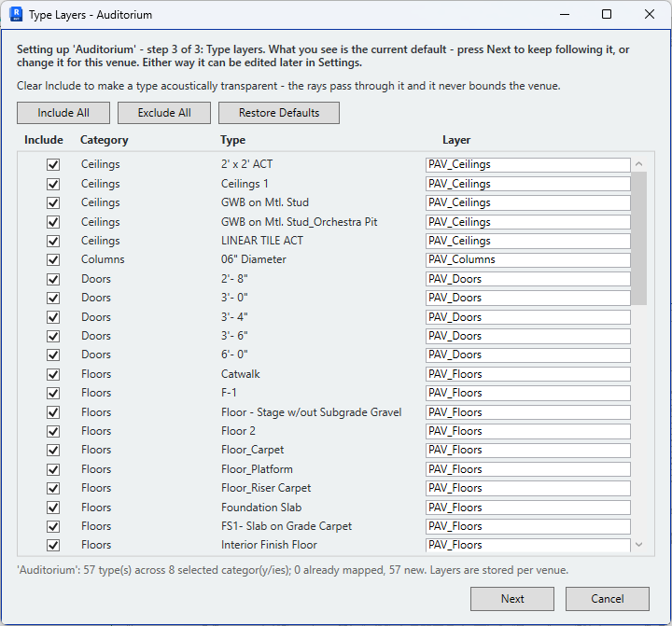
Task: Click the Category column header
Action: click(x=105, y=140)
